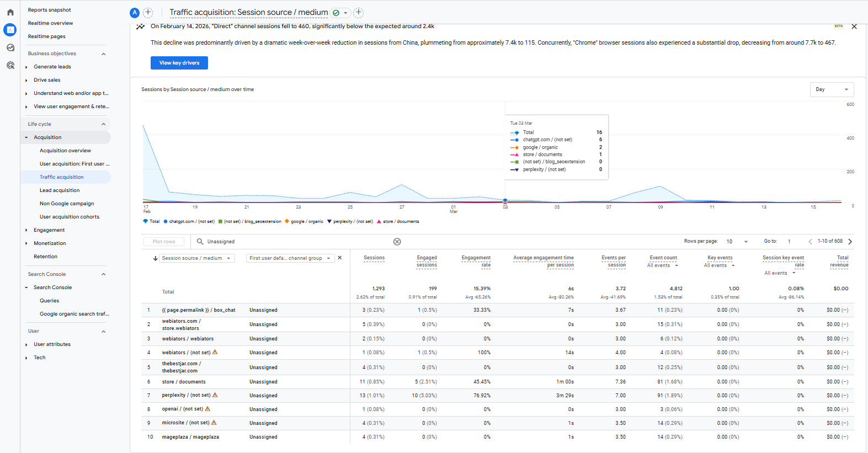
Task: Select Lead acquisition in sidebar
Action: click(x=60, y=190)
